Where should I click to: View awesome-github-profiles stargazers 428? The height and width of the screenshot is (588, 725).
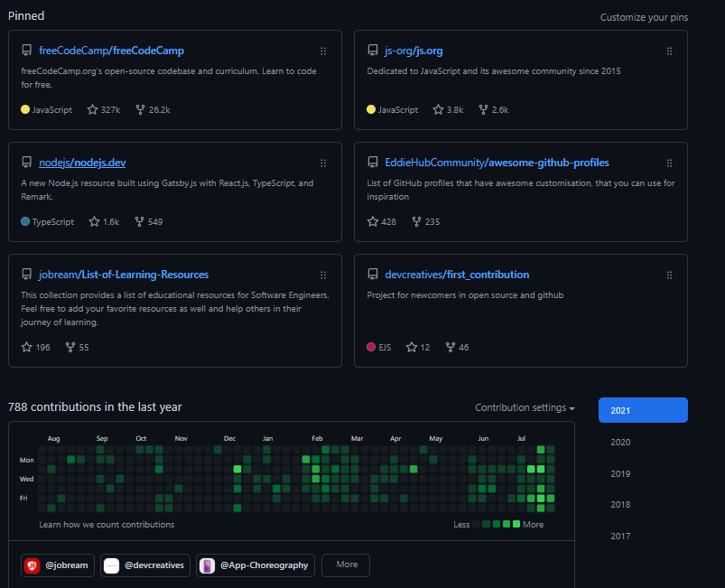pos(381,221)
